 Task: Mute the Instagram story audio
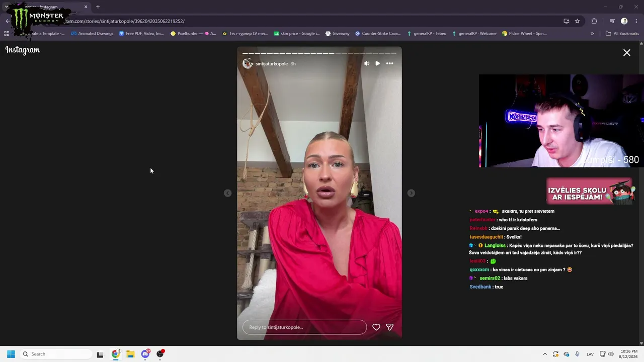367,63
